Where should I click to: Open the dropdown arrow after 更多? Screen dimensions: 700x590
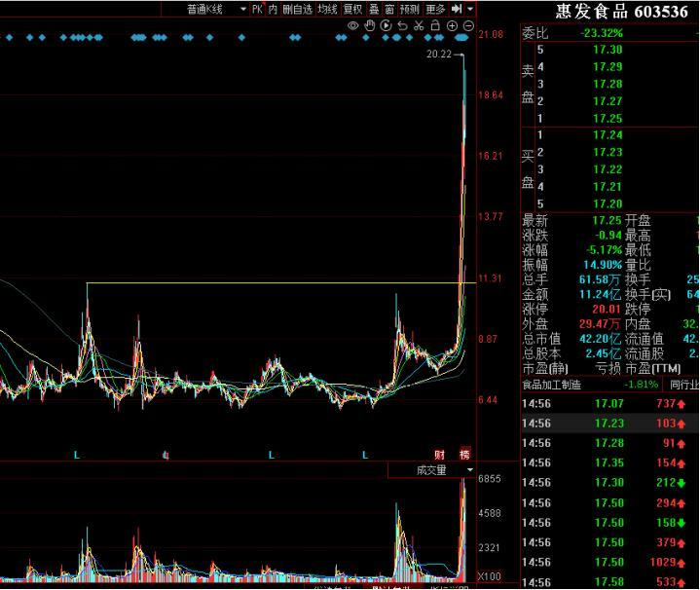[x=470, y=9]
